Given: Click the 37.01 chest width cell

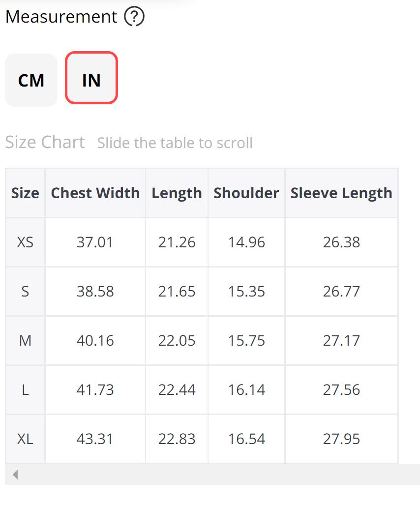Looking at the screenshot, I should coord(95,242).
